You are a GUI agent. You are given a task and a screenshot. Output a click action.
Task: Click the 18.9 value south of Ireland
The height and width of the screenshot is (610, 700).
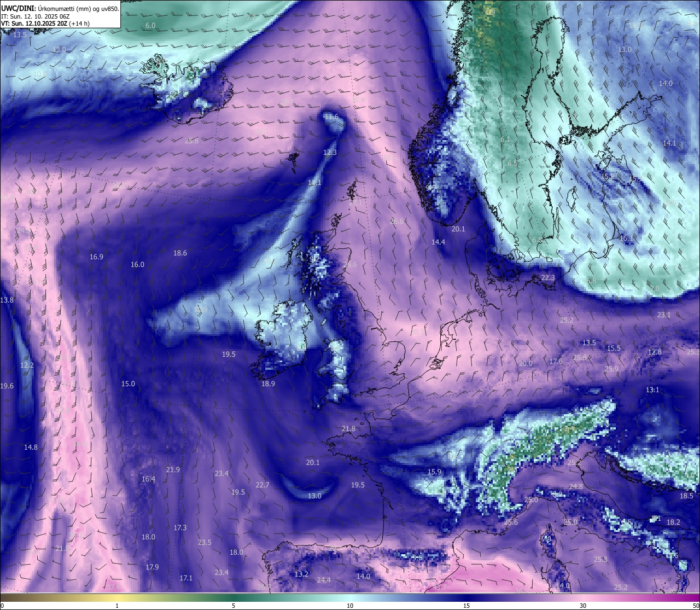(x=268, y=384)
